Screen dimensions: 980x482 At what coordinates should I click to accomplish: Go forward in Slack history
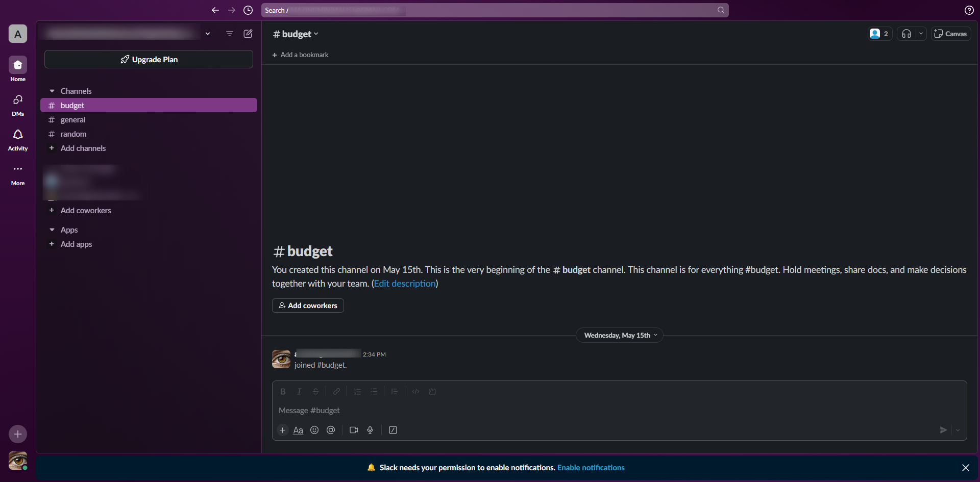click(232, 10)
